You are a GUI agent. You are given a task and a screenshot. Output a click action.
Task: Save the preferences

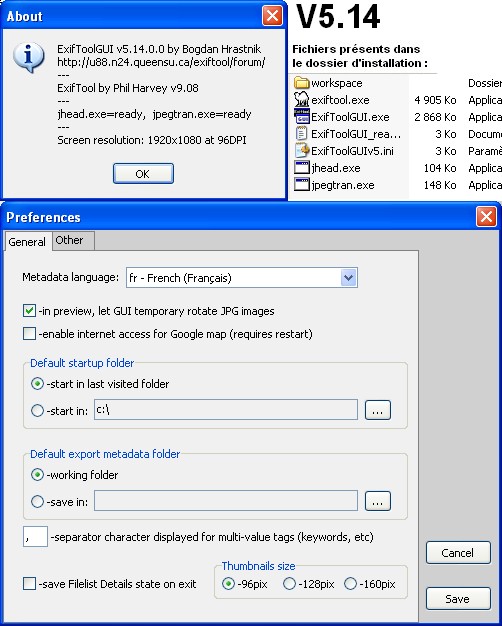458,598
